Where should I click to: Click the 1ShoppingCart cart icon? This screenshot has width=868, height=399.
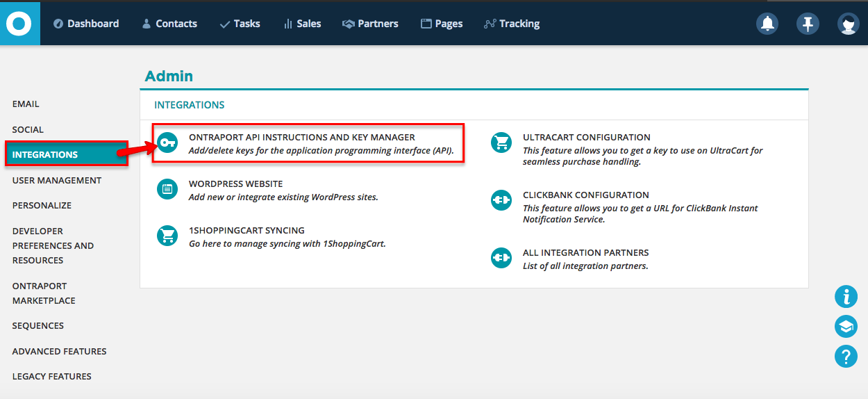click(x=167, y=236)
